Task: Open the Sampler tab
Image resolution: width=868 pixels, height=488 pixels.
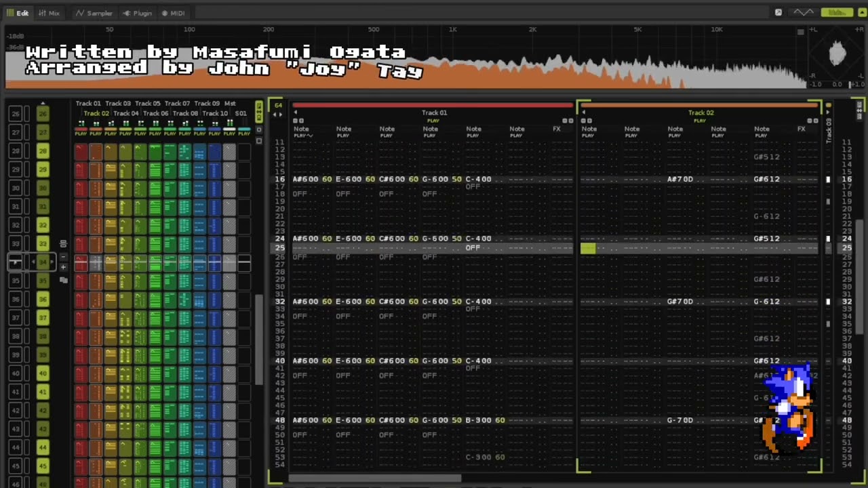Action: click(x=94, y=13)
